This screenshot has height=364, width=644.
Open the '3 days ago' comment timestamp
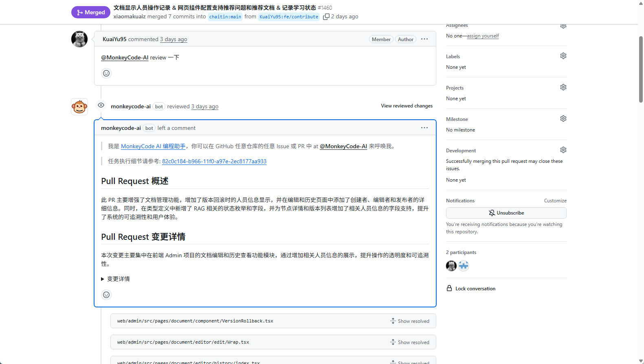[174, 39]
